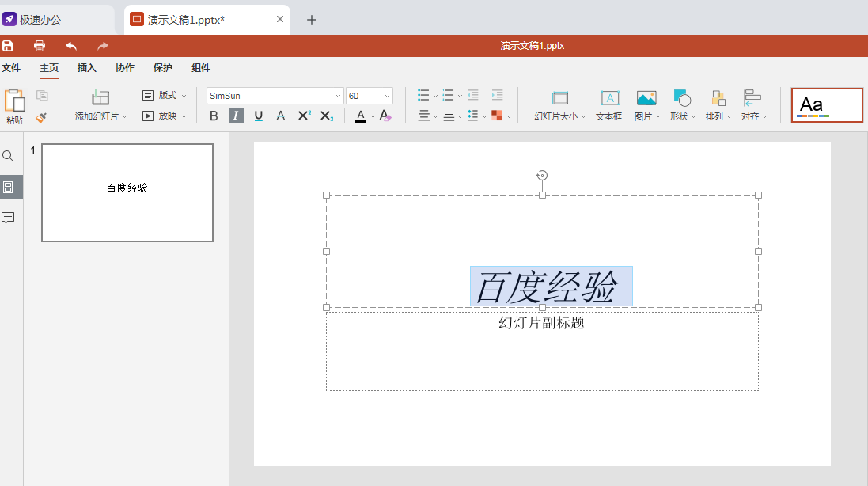The height and width of the screenshot is (486, 868).
Task: Select the Aa theme preview
Action: (x=827, y=105)
